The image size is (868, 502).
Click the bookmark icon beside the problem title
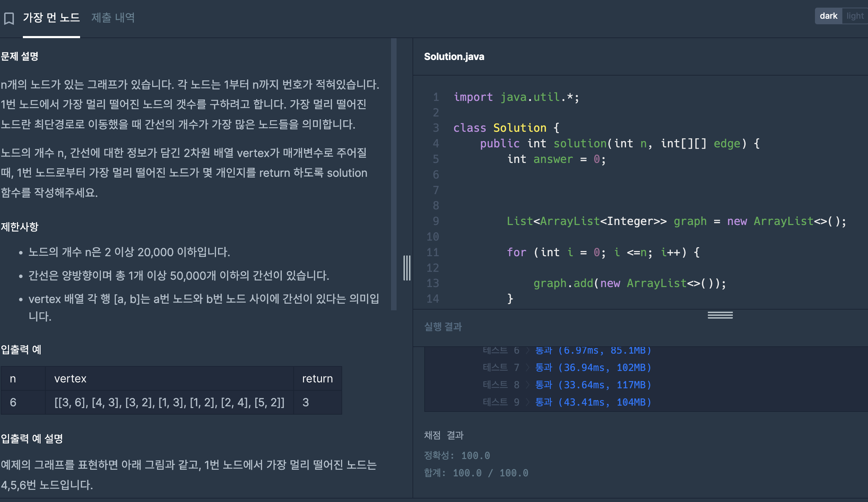point(9,18)
